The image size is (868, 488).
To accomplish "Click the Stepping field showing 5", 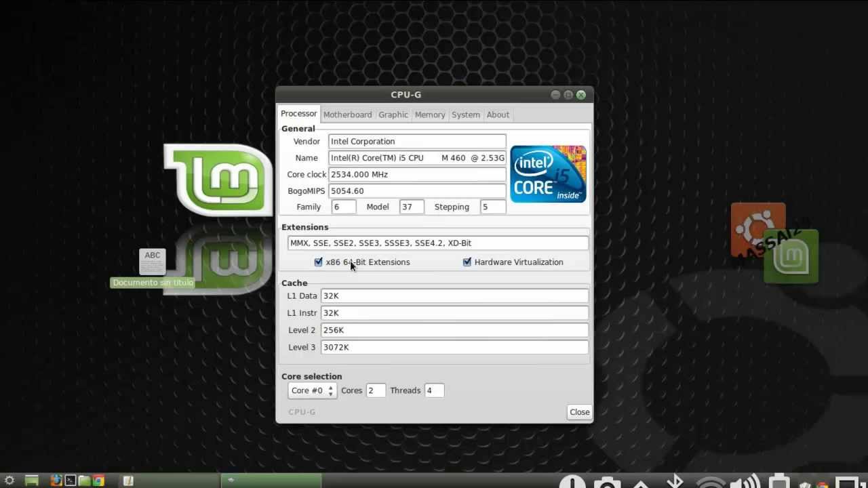I will pyautogui.click(x=493, y=207).
